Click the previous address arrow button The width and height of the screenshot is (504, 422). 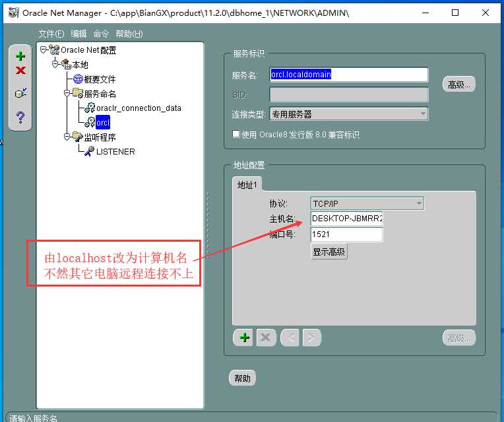point(290,337)
